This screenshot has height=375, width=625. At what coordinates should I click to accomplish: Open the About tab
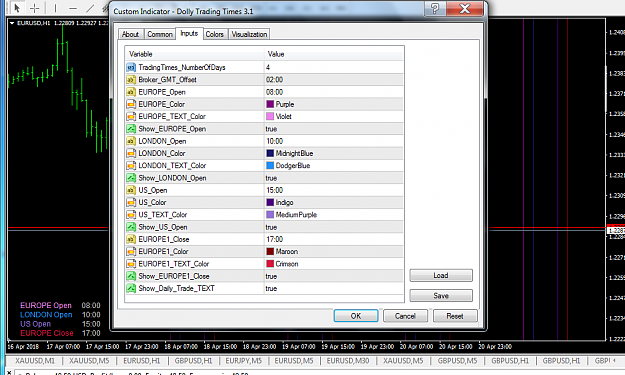130,34
